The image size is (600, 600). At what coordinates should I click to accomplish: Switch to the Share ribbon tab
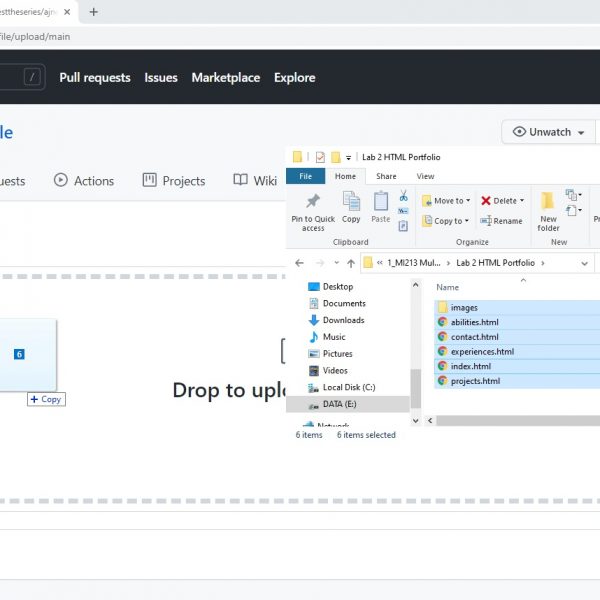pyautogui.click(x=386, y=176)
